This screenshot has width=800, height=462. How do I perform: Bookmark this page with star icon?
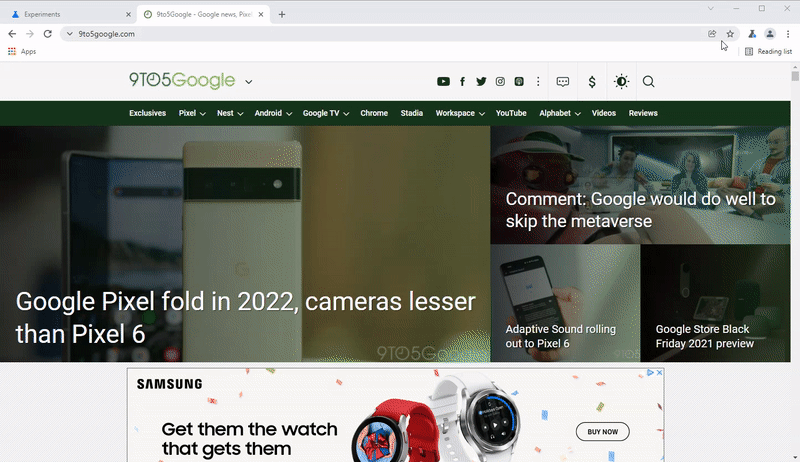pos(730,33)
